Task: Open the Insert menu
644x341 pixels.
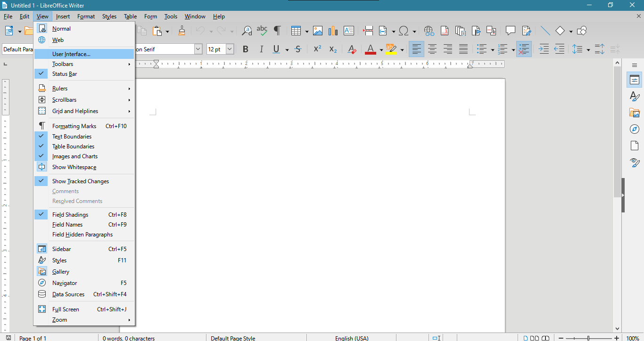Action: (x=63, y=16)
